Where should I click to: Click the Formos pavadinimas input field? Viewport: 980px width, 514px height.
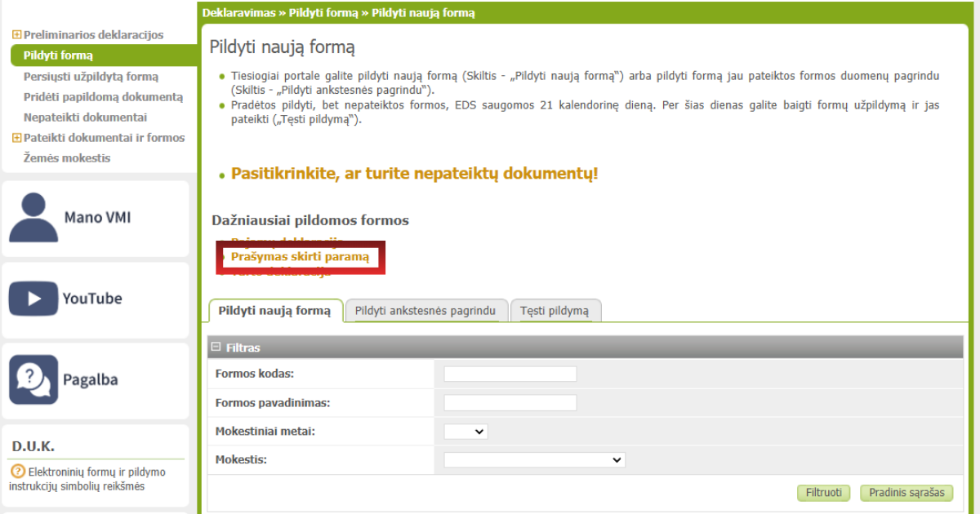(x=510, y=403)
